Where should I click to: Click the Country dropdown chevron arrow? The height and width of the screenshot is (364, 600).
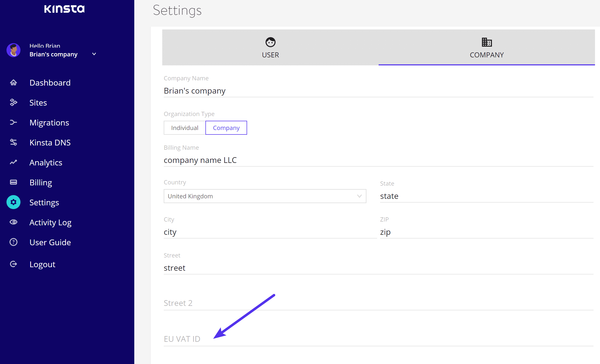point(359,196)
